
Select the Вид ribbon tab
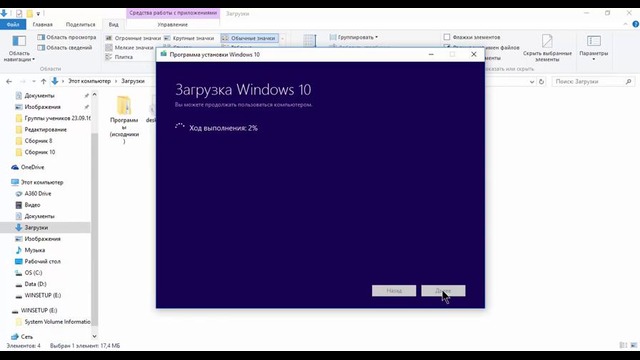pyautogui.click(x=113, y=24)
